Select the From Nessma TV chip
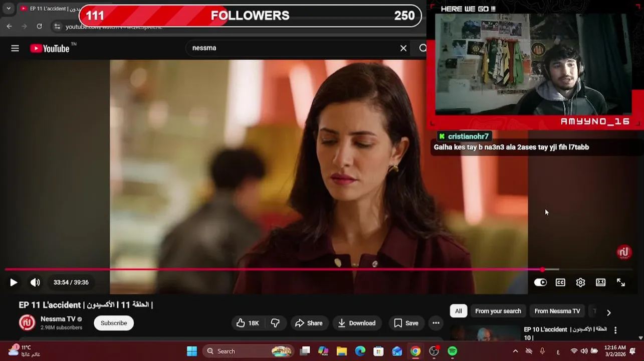 tap(557, 311)
